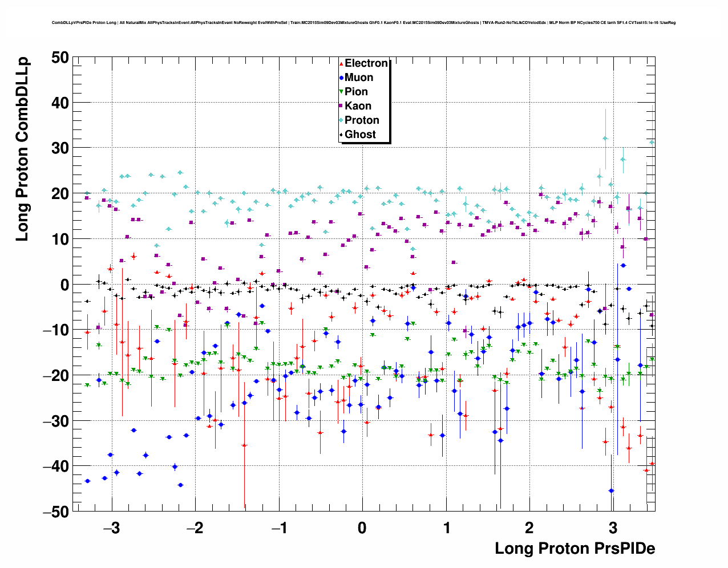
Task: Select the X-axis title Long Proton PrsPIDe
Action: [575, 549]
